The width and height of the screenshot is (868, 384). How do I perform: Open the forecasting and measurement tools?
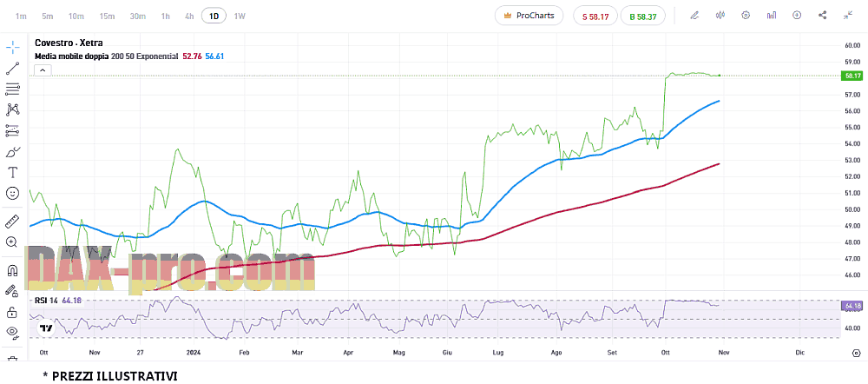coord(12,131)
